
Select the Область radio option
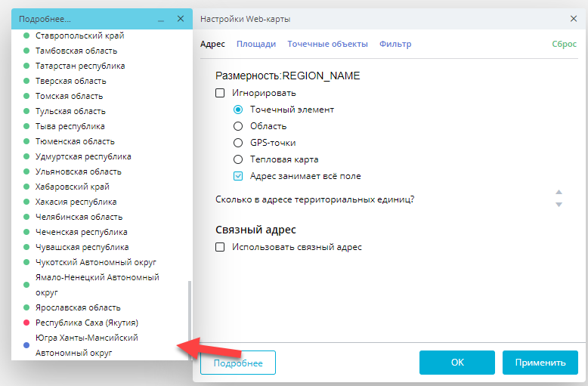(238, 126)
